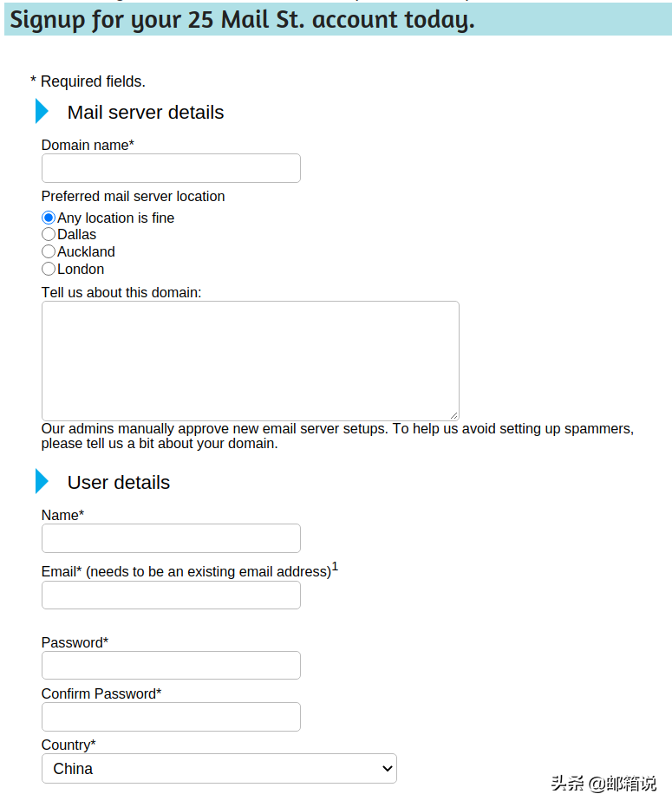Click the Confirm Password field

(x=171, y=717)
